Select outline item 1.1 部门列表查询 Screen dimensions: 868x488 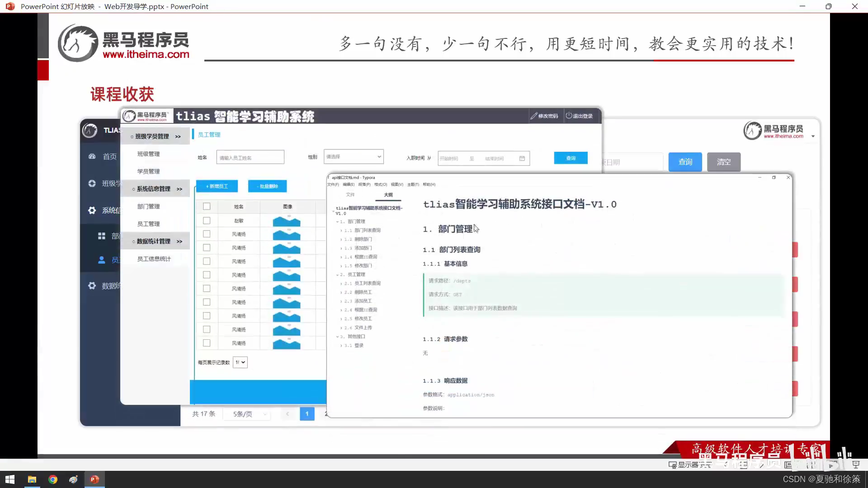tap(363, 230)
